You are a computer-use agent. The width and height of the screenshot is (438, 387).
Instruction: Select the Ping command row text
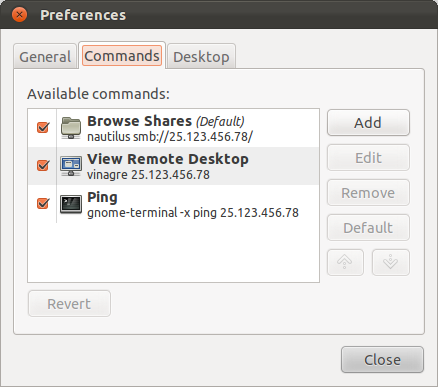(x=193, y=205)
